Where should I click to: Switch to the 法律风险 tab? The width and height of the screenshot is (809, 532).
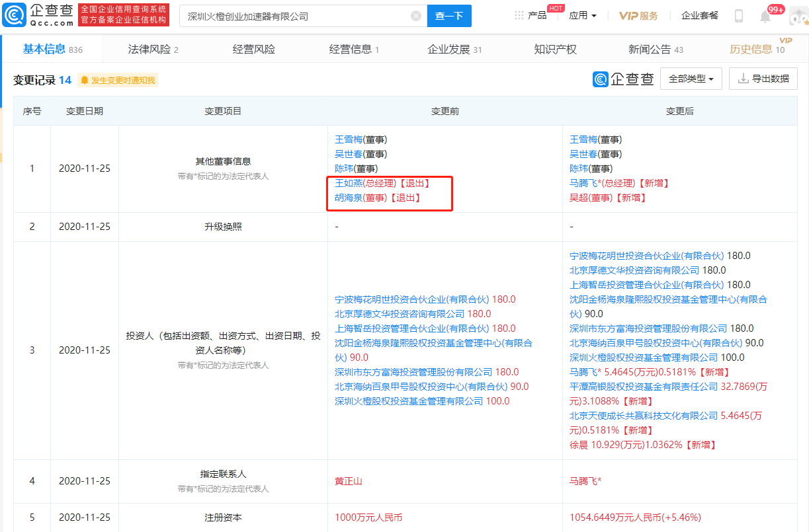coord(153,50)
